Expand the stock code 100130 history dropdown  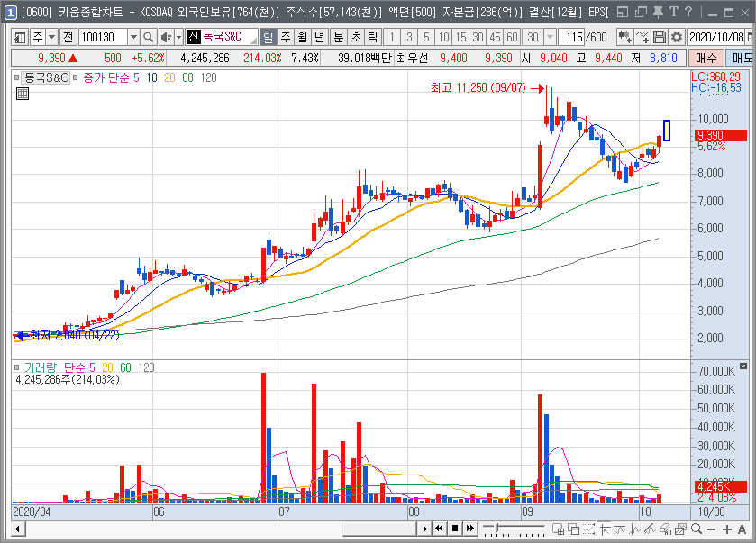point(133,37)
